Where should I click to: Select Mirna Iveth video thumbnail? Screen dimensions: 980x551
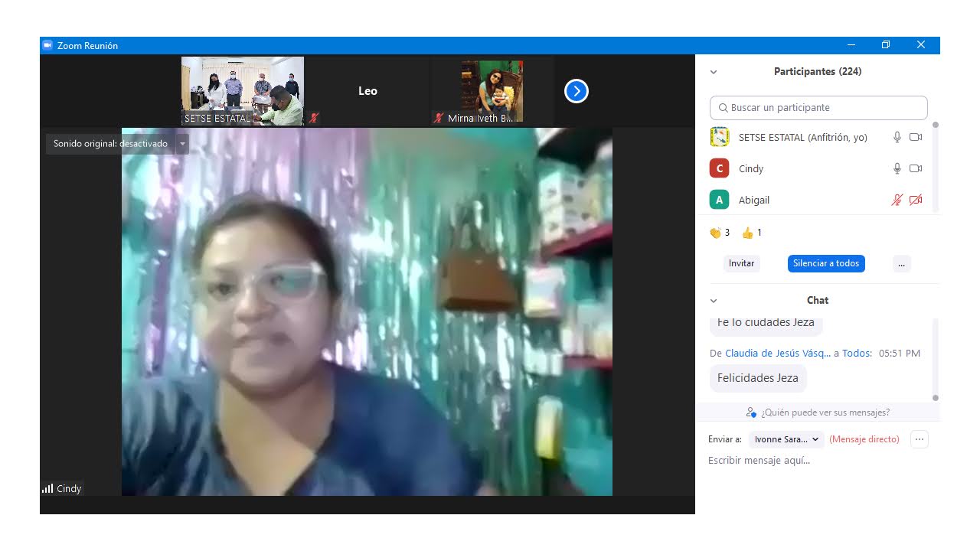(x=492, y=91)
